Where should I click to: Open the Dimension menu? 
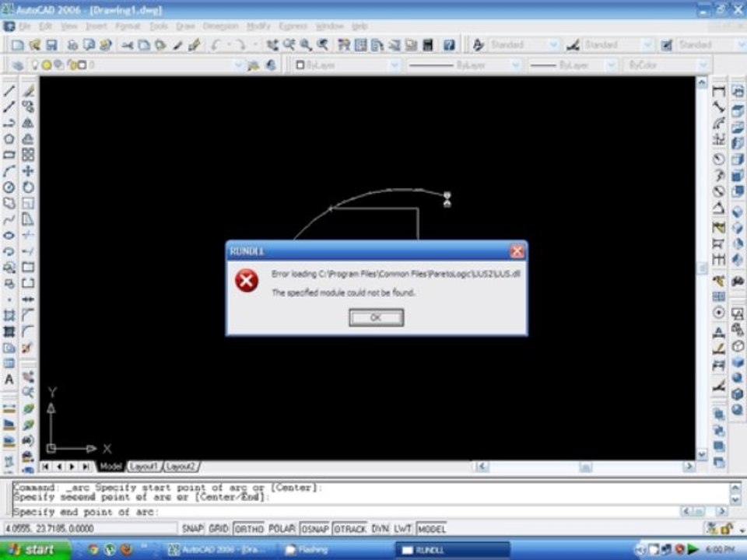tap(220, 26)
